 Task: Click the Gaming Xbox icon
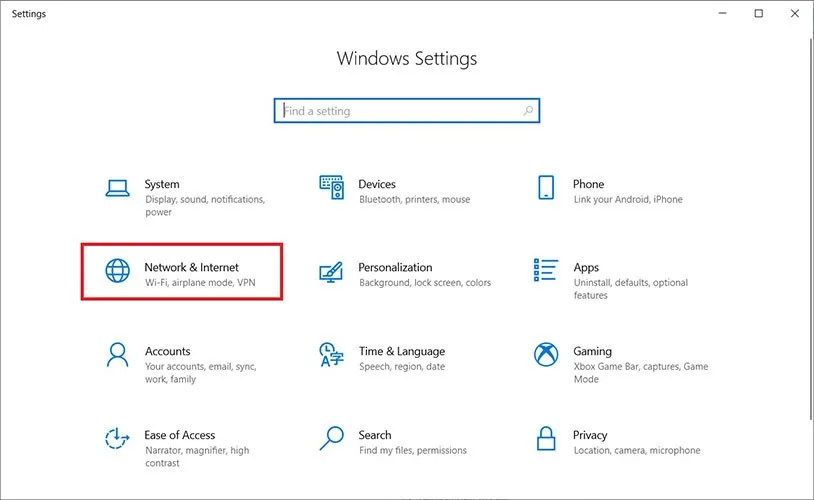click(546, 355)
